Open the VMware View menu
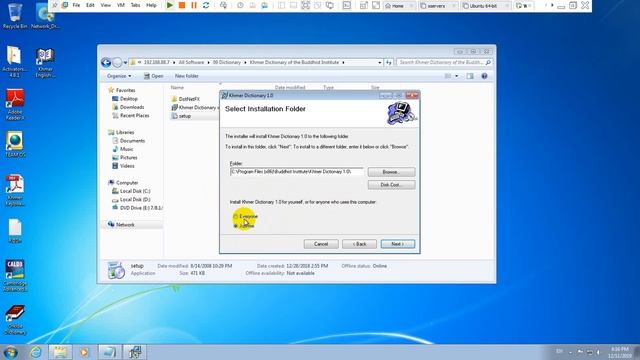 106,5
